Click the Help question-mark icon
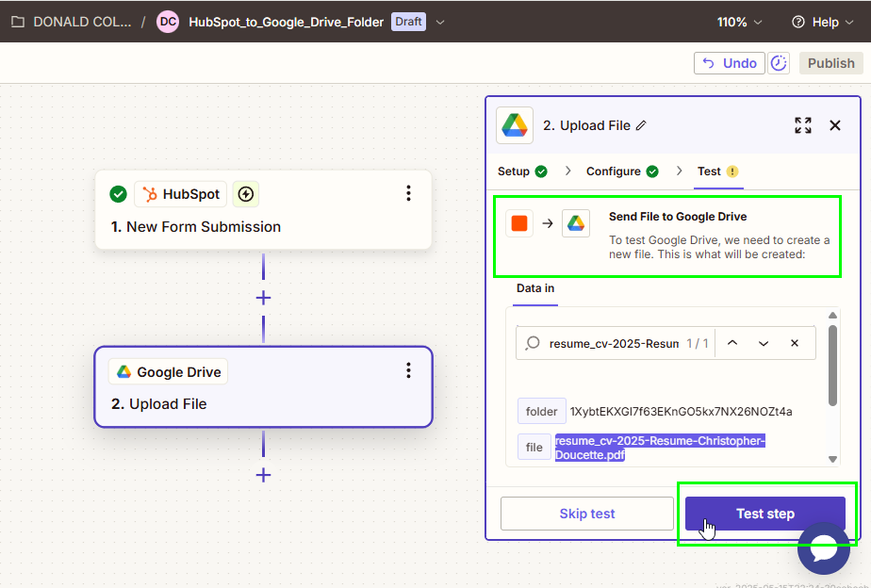 tap(798, 22)
